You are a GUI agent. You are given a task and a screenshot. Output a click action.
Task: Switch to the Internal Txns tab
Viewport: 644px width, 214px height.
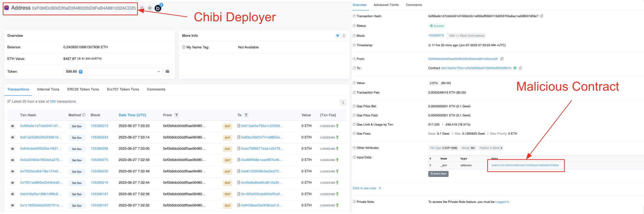pyautogui.click(x=48, y=89)
